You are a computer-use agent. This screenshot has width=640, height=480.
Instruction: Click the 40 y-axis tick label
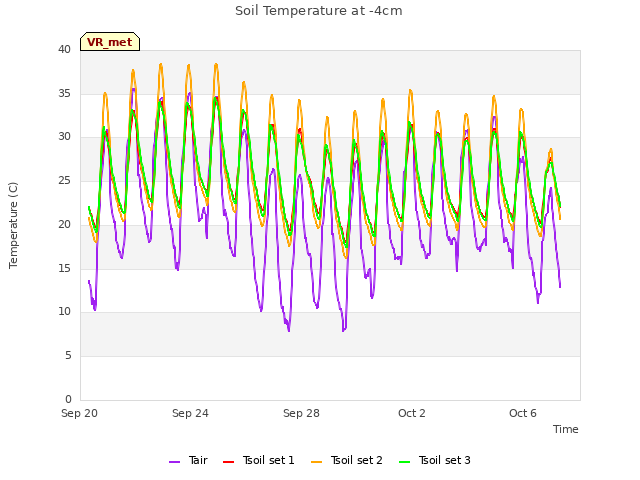click(x=64, y=49)
